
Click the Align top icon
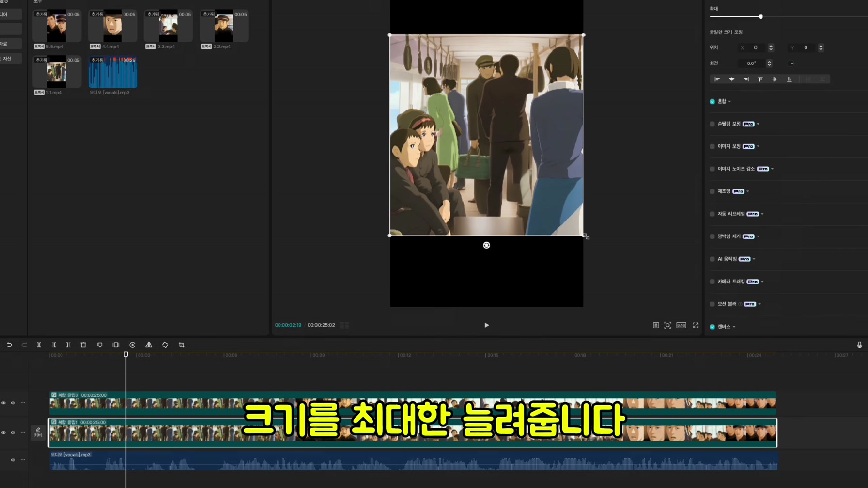click(x=760, y=79)
